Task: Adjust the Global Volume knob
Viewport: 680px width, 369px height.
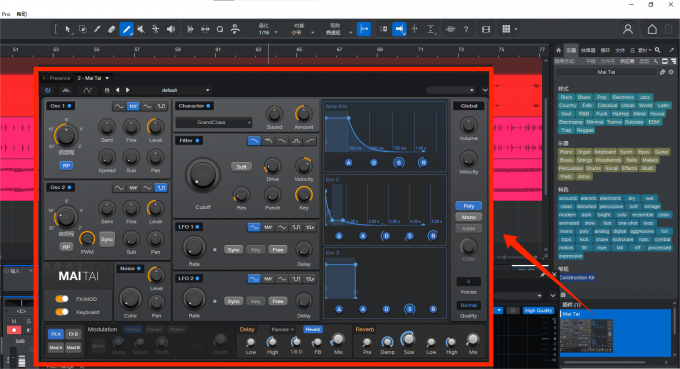Action: 468,125
